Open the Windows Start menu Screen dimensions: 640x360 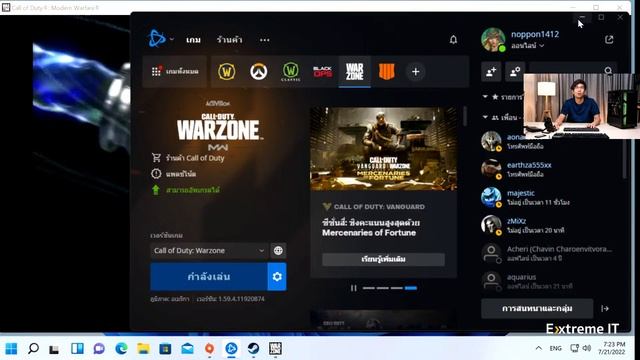(11, 349)
